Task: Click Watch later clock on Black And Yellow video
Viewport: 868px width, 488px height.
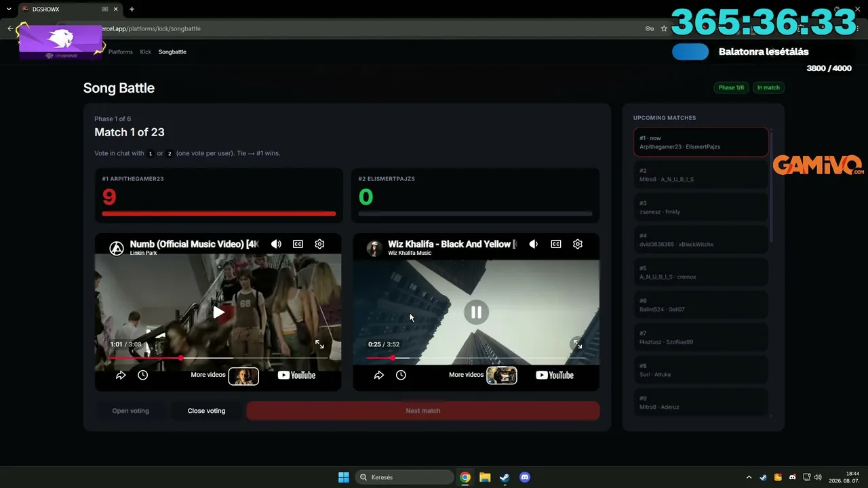Action: tap(401, 375)
